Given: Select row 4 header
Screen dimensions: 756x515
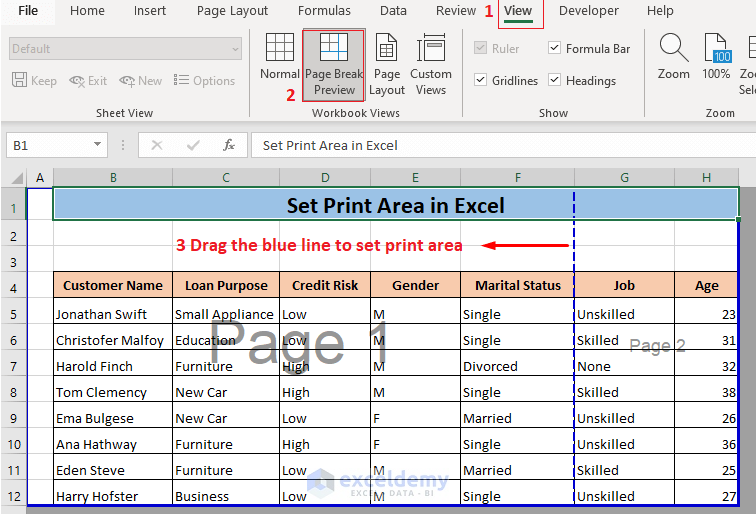Looking at the screenshot, I should pos(14,288).
